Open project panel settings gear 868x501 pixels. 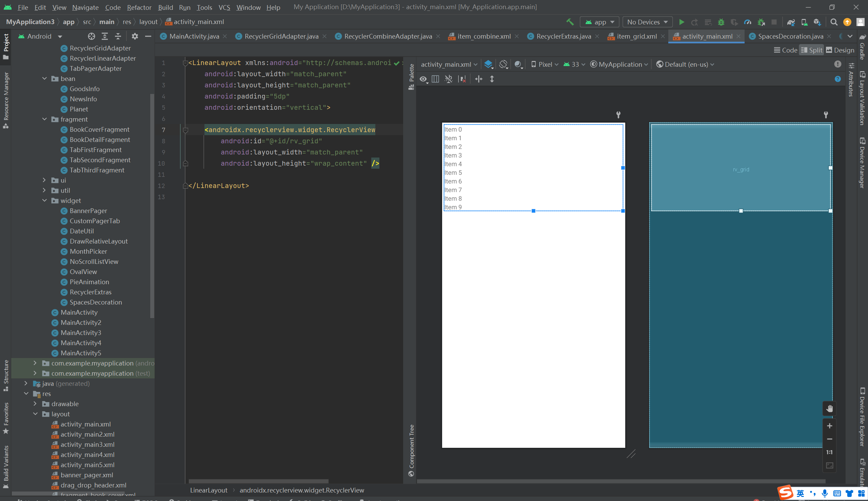coord(135,37)
